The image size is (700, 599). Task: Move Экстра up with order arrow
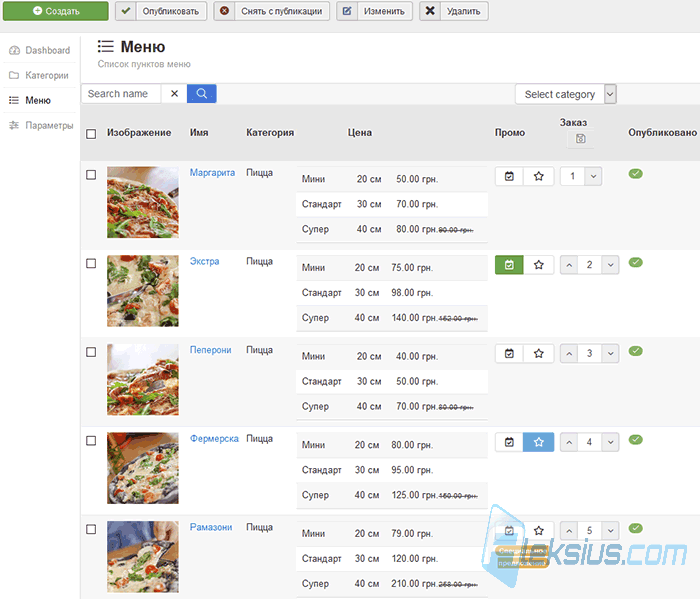pyautogui.click(x=569, y=265)
